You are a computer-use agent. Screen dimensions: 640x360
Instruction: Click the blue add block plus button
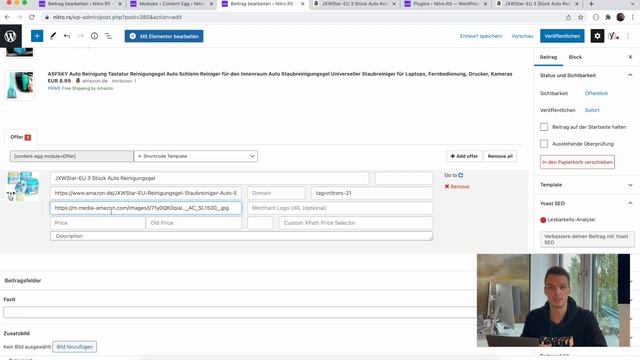tap(37, 36)
